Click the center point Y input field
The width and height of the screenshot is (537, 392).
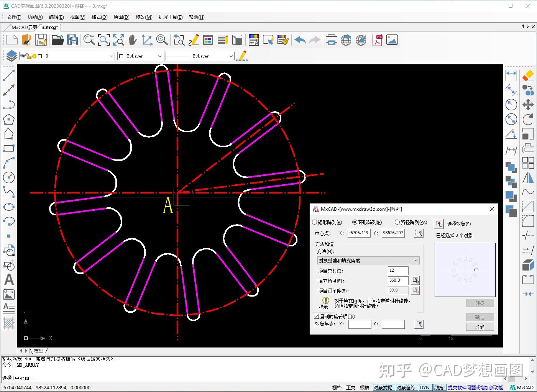393,233
